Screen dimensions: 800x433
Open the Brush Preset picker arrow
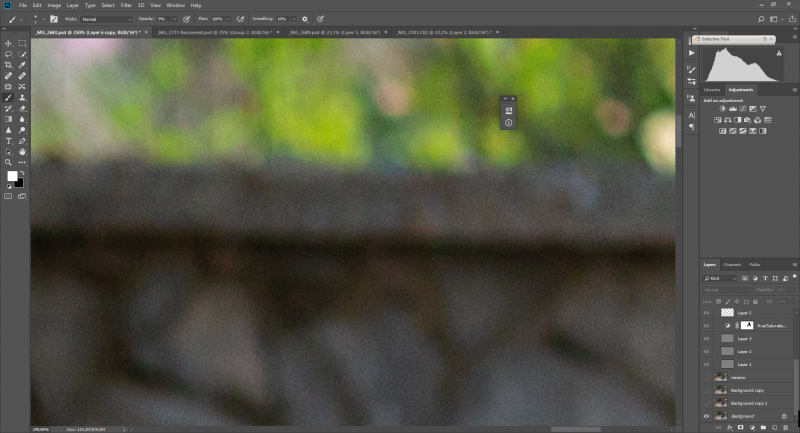coord(44,19)
